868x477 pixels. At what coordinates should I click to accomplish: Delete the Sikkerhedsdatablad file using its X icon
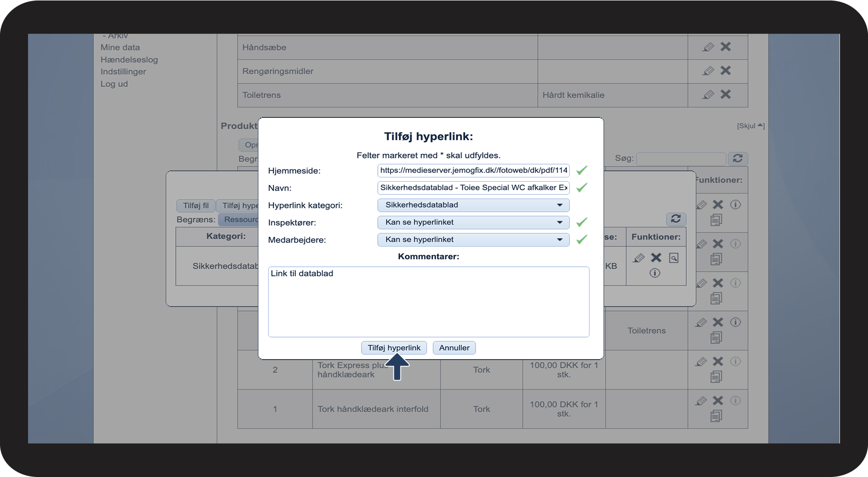pos(656,258)
